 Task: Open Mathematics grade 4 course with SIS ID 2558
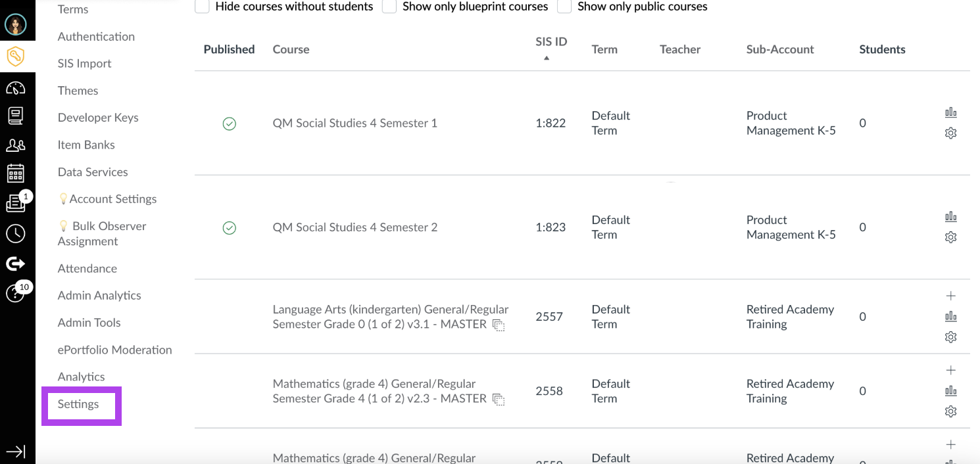click(380, 391)
